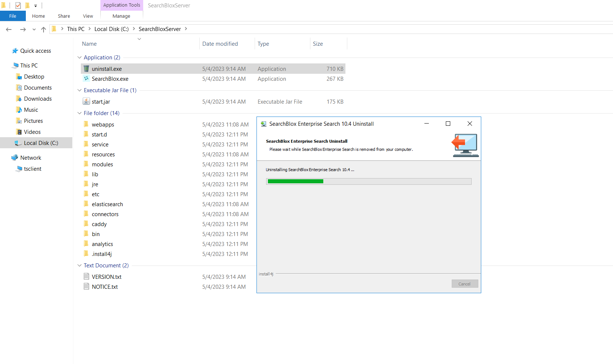This screenshot has height=364, width=613.
Task: Click the Application Tools contextual tab
Action: coord(121,5)
